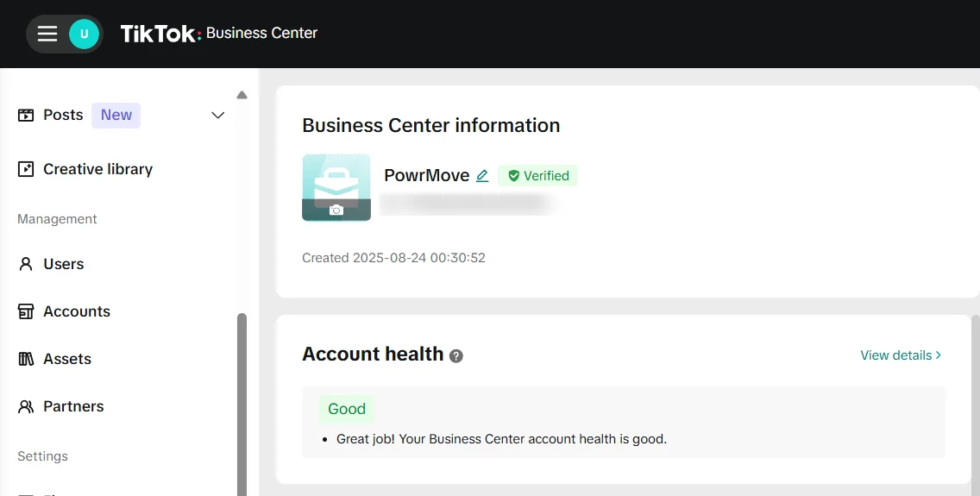Go to Users management page

click(63, 264)
